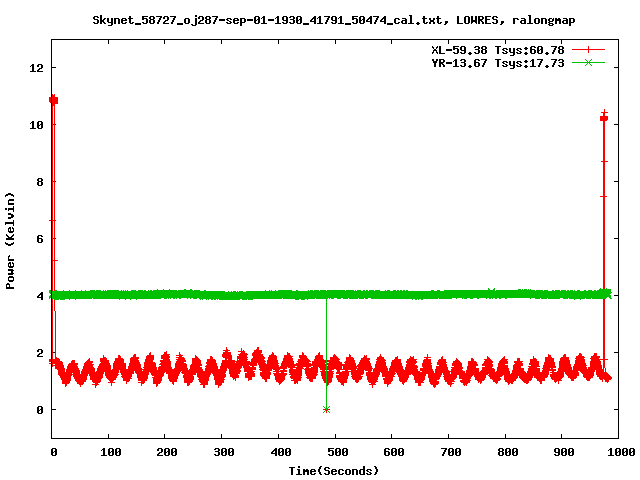Click the x-axis tick label 500
640x480 pixels.
[338, 452]
